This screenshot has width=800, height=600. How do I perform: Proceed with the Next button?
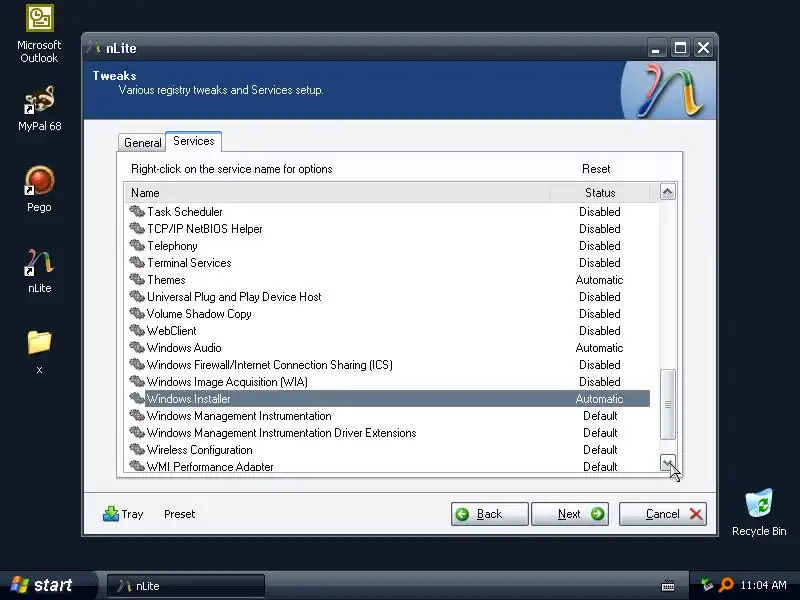click(x=570, y=514)
